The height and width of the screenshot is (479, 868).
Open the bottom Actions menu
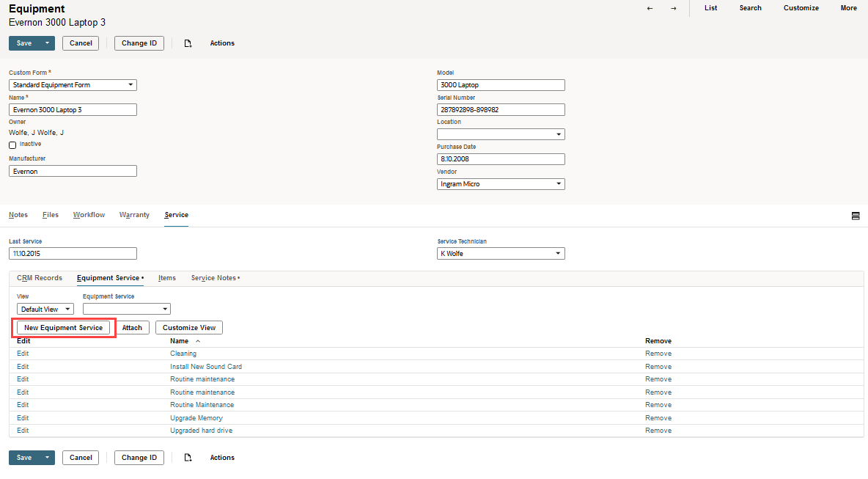(x=222, y=458)
